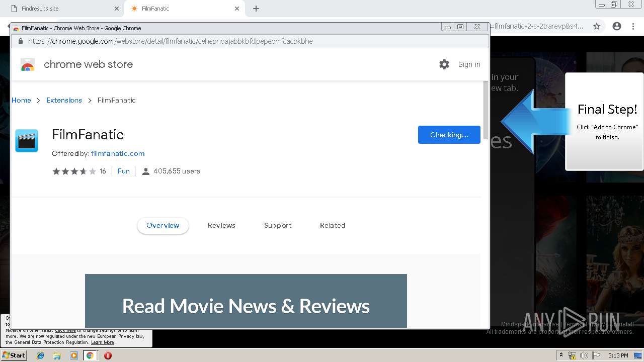Select the Overview tab
Viewport: 644px width, 362px height.
click(163, 225)
